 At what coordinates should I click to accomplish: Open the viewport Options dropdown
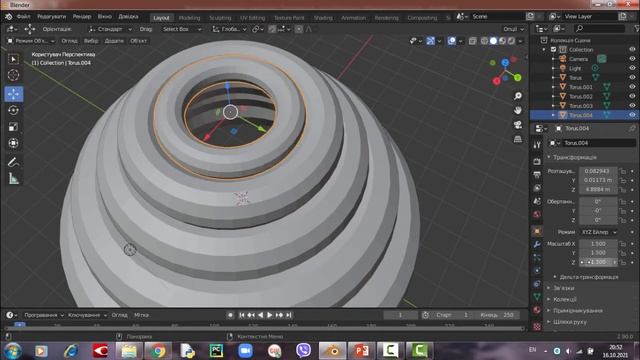(x=513, y=29)
